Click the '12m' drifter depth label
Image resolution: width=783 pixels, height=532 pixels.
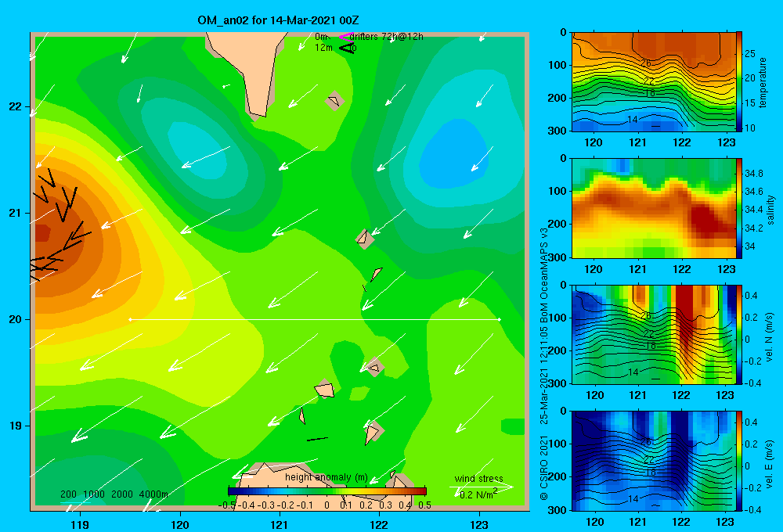(323, 48)
